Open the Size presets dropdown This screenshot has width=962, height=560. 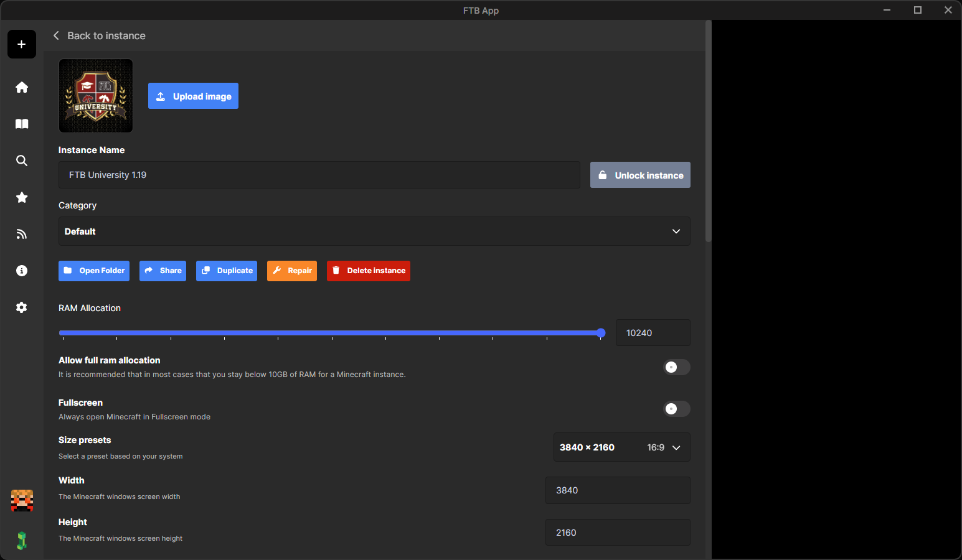[x=621, y=447]
